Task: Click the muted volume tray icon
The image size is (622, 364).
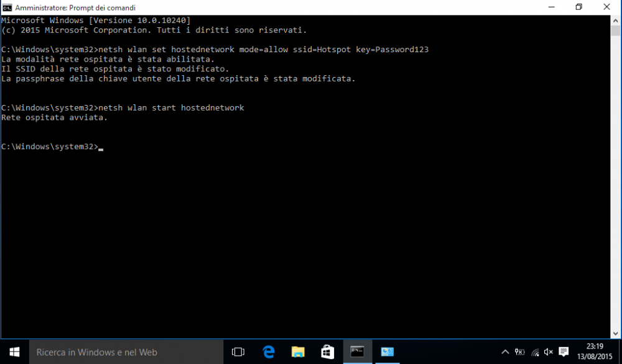Action: [x=549, y=352]
